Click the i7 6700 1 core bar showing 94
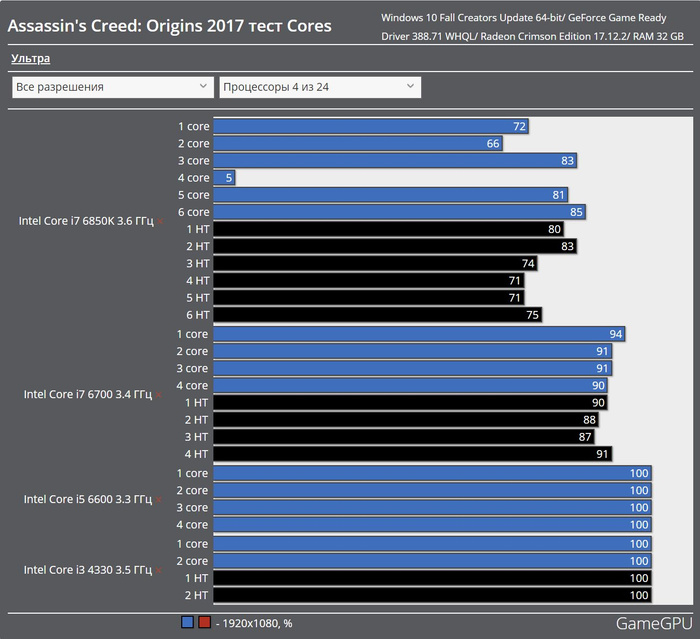Screen dimensions: 700x639 click(x=419, y=334)
